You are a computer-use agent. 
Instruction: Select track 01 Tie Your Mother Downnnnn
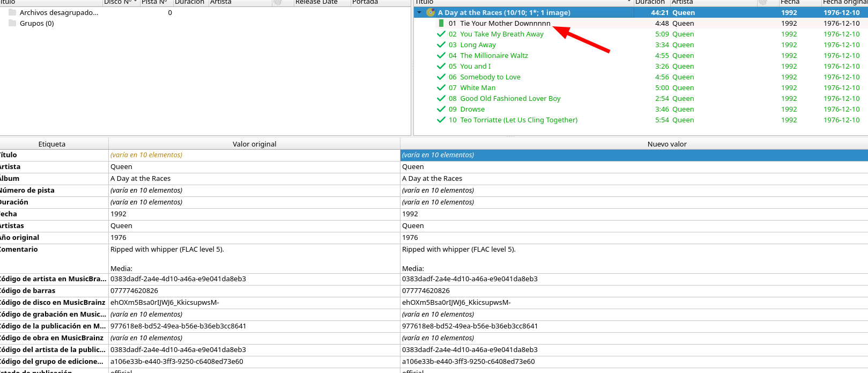tap(641, 23)
